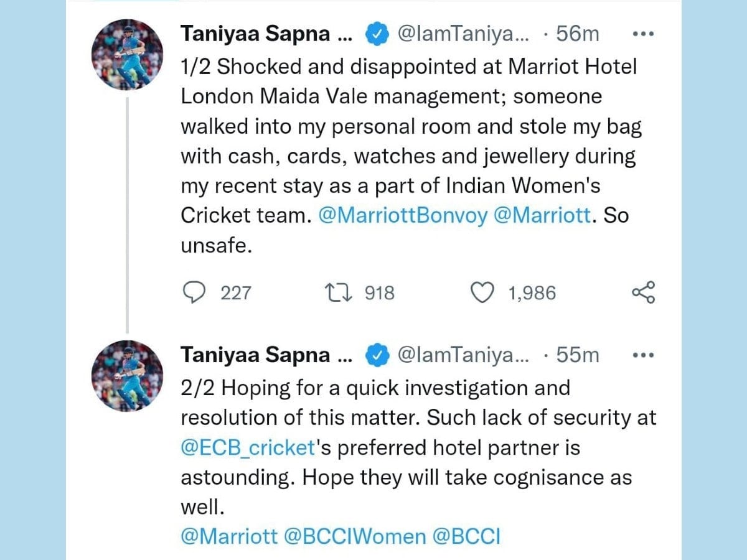The image size is (747, 560).
Task: Open the three-dot menu on first tweet
Action: coord(643,35)
